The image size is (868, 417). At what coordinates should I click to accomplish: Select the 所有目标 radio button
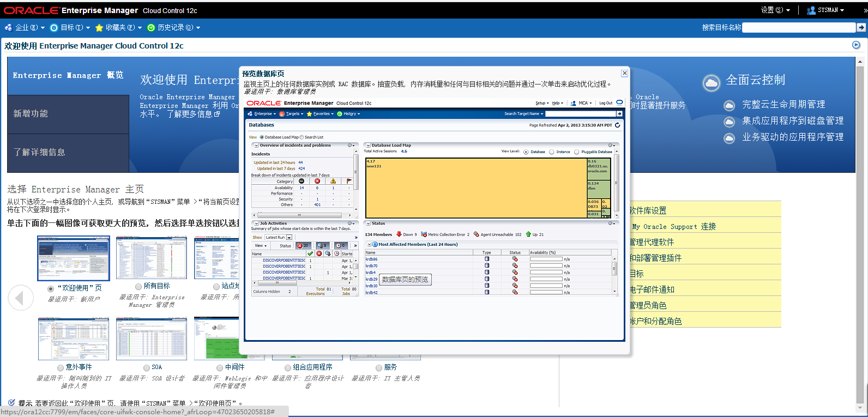[138, 286]
